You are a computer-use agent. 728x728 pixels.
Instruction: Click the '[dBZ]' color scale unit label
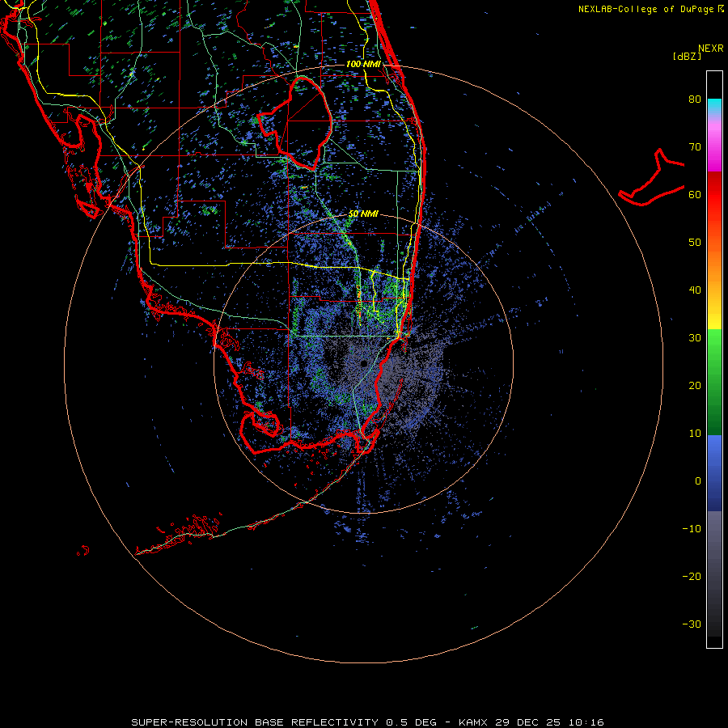click(x=687, y=56)
